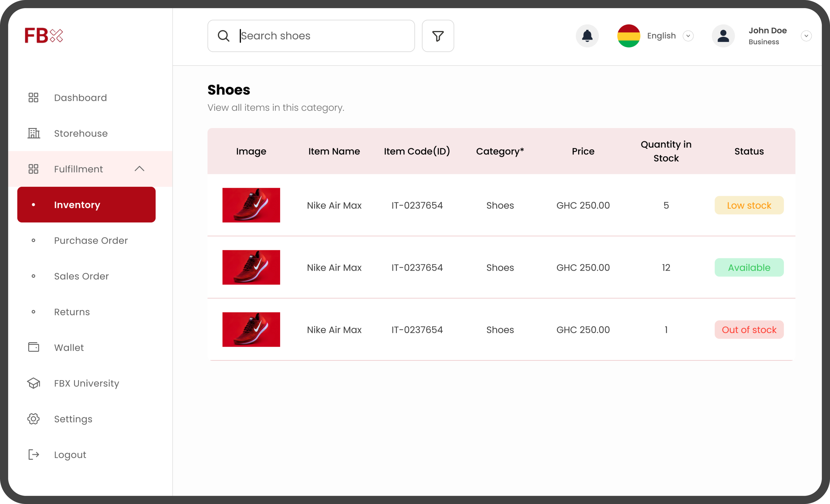Click the FBX University graduation cap icon
Image resolution: width=830 pixels, height=504 pixels.
(x=33, y=383)
